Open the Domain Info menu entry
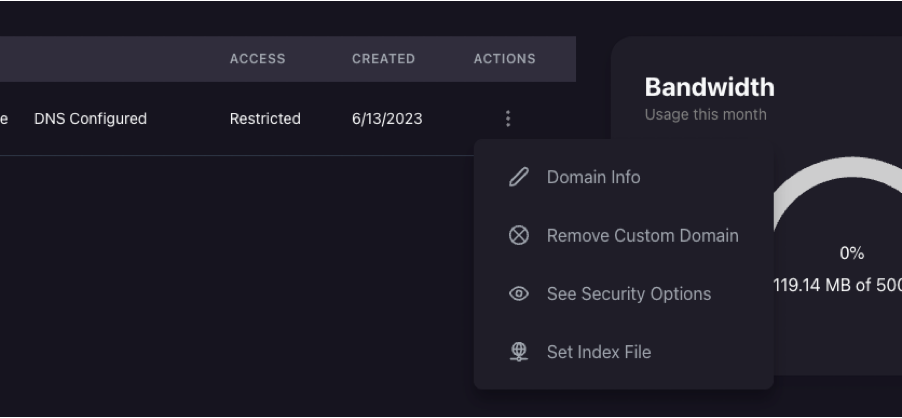This screenshot has height=418, width=902. coord(593,177)
